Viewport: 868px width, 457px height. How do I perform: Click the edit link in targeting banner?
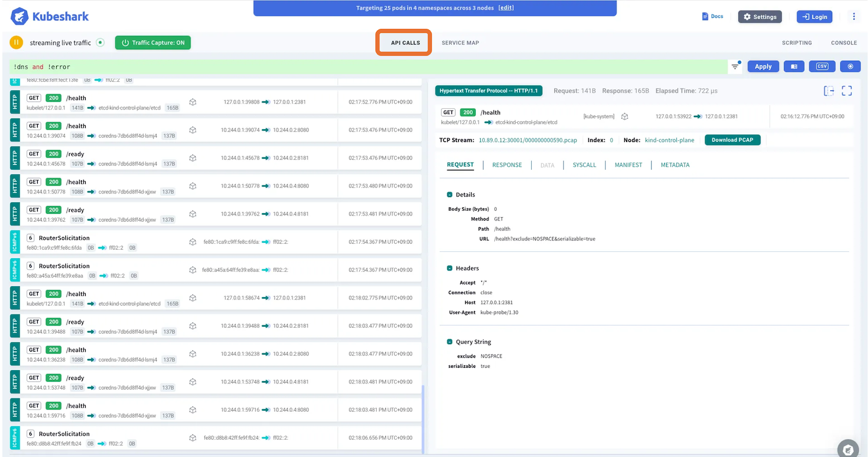pyautogui.click(x=506, y=8)
